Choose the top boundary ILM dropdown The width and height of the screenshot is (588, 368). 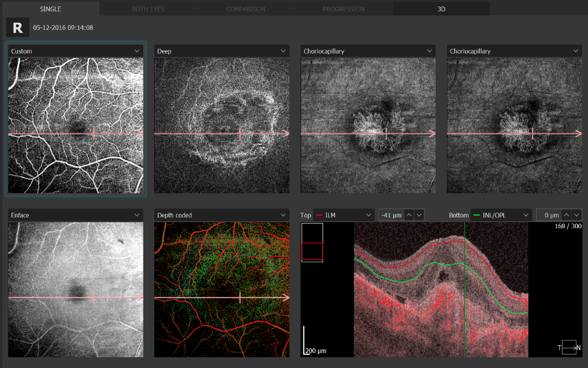pyautogui.click(x=342, y=215)
